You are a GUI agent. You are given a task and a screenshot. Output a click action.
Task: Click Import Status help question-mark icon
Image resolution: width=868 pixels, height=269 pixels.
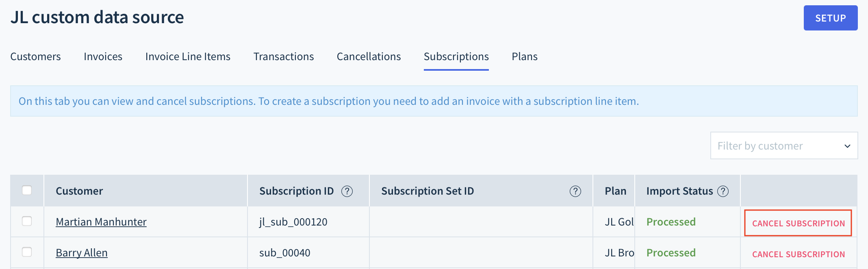point(723,191)
